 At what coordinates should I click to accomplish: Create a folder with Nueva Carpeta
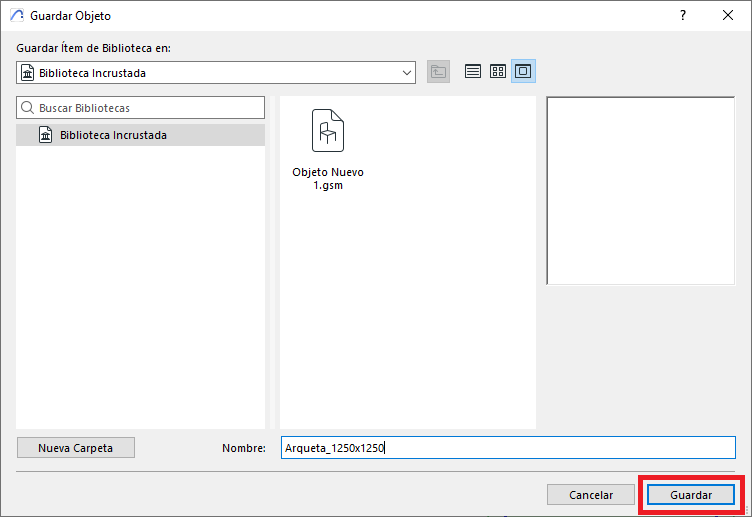(x=76, y=448)
